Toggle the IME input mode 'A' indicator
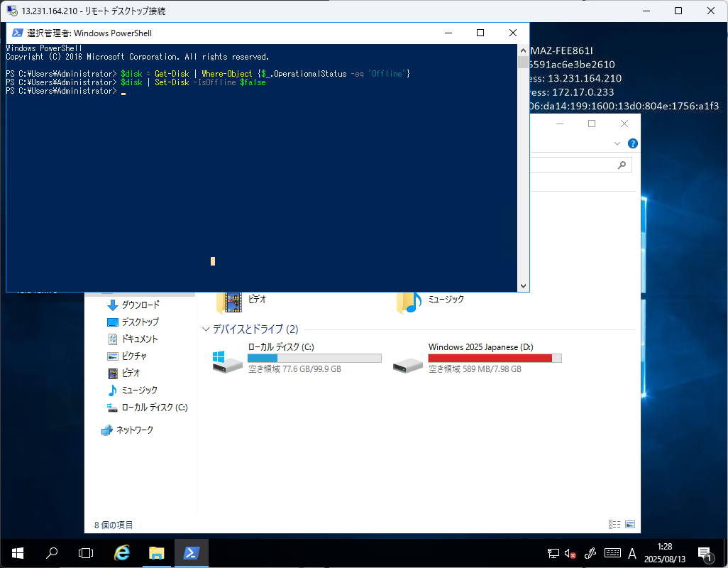Image resolution: width=728 pixels, height=568 pixels. [x=632, y=553]
